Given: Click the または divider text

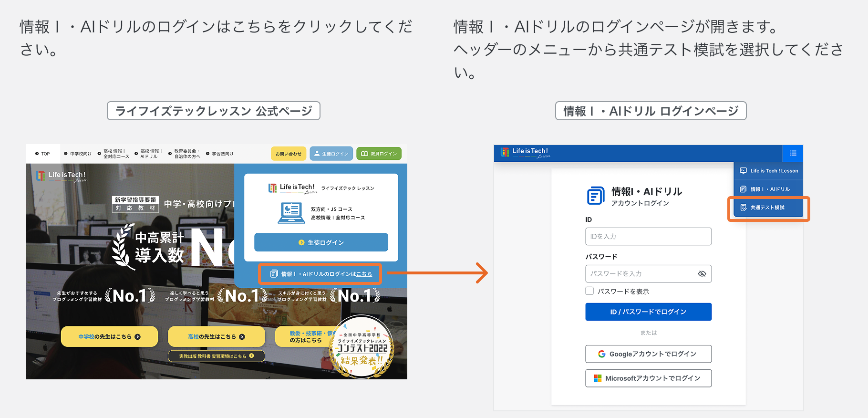Looking at the screenshot, I should (648, 333).
